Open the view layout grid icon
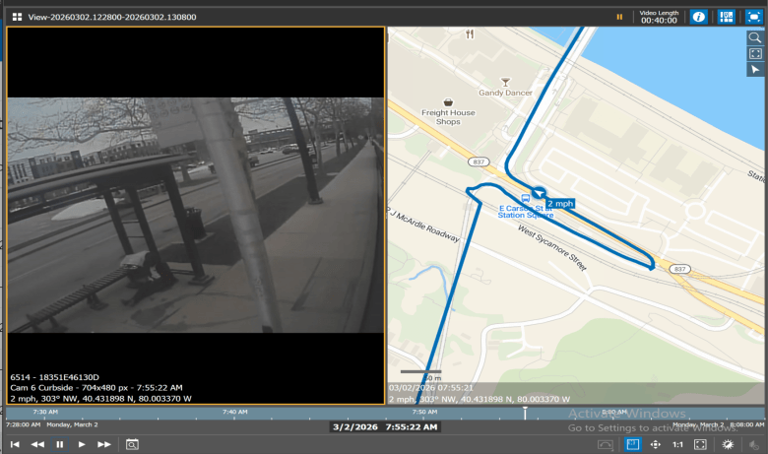Screen dimensions: 768x454 pos(17,17)
